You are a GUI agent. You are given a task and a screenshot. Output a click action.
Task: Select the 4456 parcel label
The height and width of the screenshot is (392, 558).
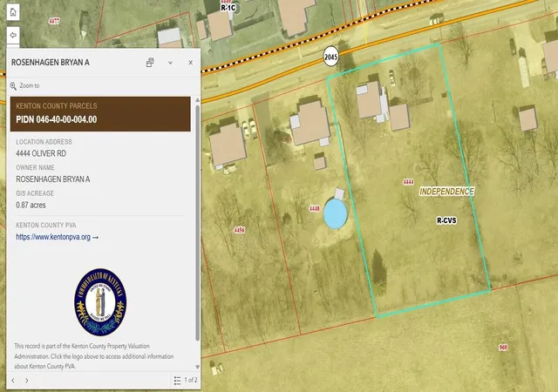tap(239, 230)
